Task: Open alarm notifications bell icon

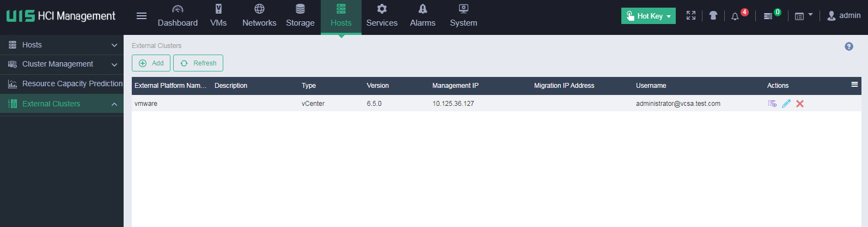Action: click(735, 16)
